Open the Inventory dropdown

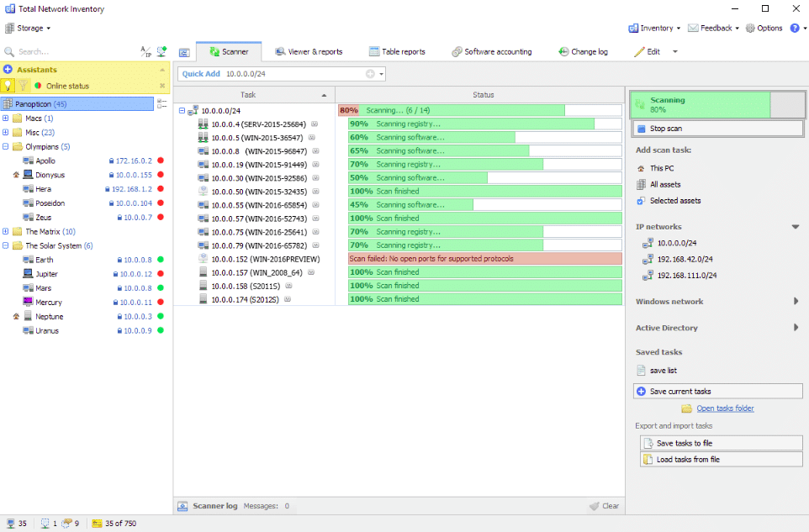(x=654, y=29)
